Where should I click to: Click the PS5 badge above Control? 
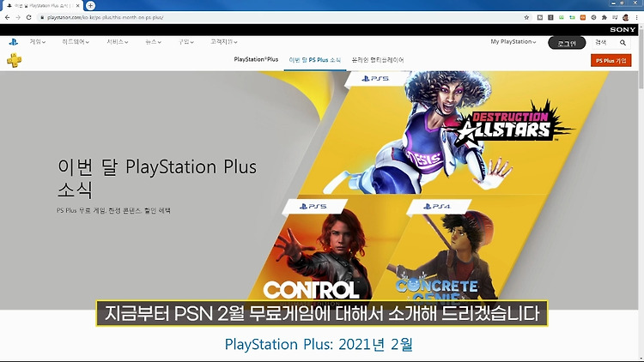pyautogui.click(x=313, y=207)
